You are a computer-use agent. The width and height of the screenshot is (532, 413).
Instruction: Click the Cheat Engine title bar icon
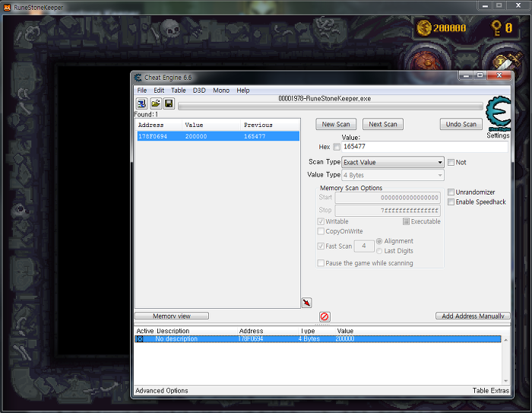pos(138,78)
